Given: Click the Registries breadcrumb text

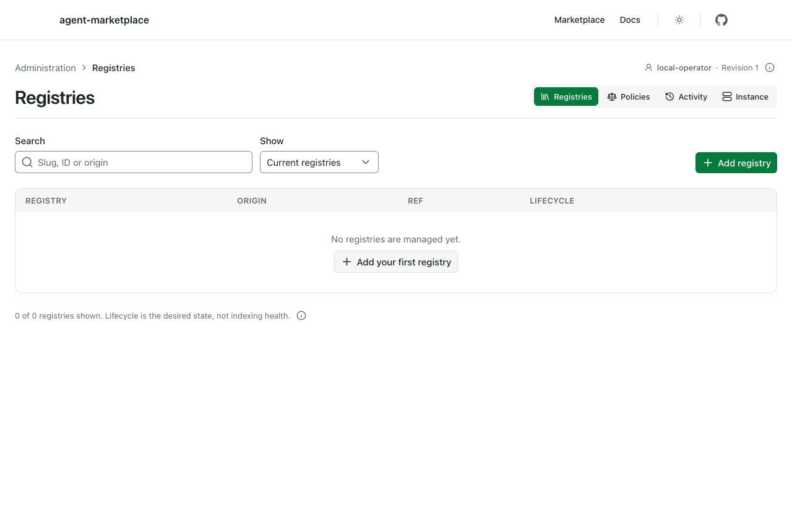Looking at the screenshot, I should 114,68.
